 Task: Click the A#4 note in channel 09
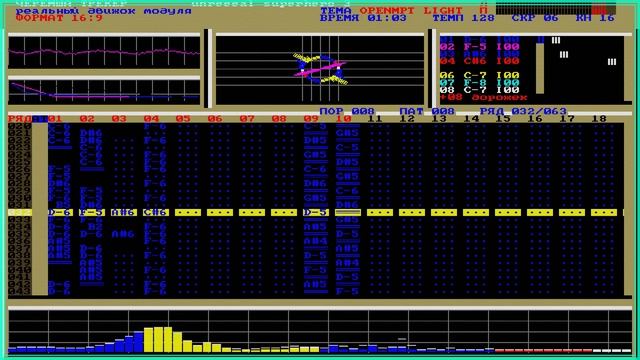[316, 241]
